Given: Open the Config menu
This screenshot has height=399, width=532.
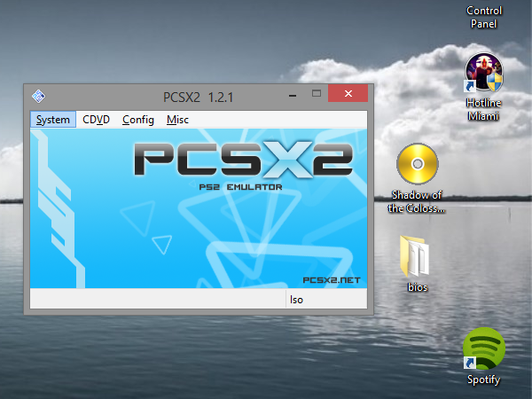Looking at the screenshot, I should pos(138,120).
